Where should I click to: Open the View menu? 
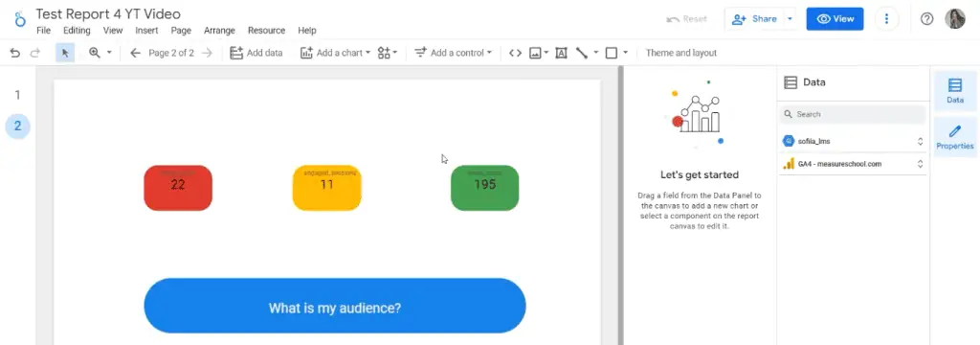pos(113,30)
